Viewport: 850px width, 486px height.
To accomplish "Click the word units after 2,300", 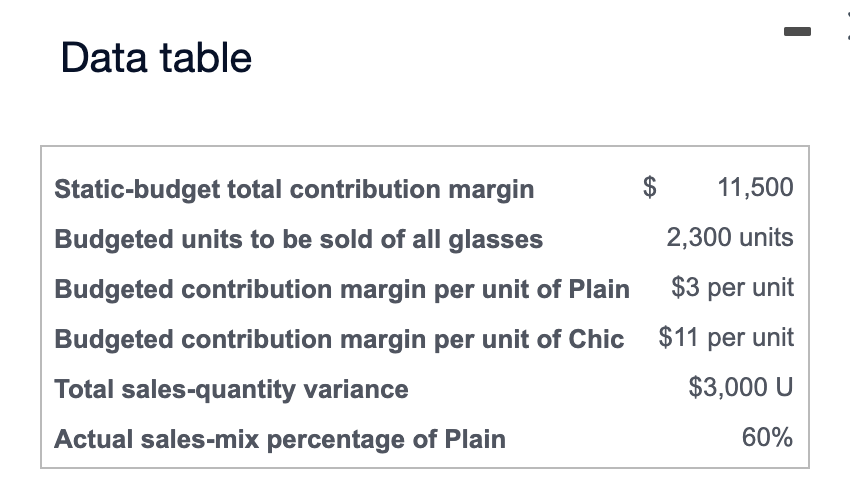I will click(x=767, y=237).
